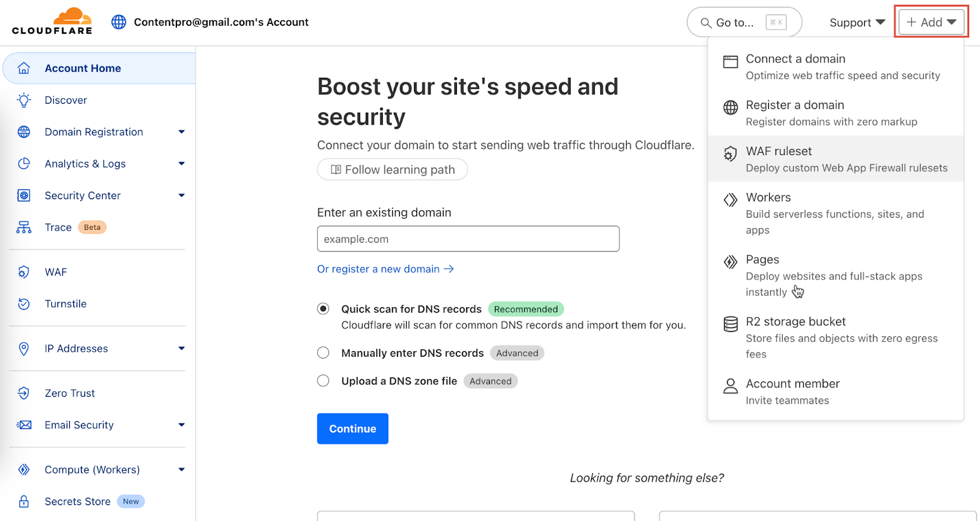
Task: Choose Workers from the Add menu
Action: click(x=835, y=213)
